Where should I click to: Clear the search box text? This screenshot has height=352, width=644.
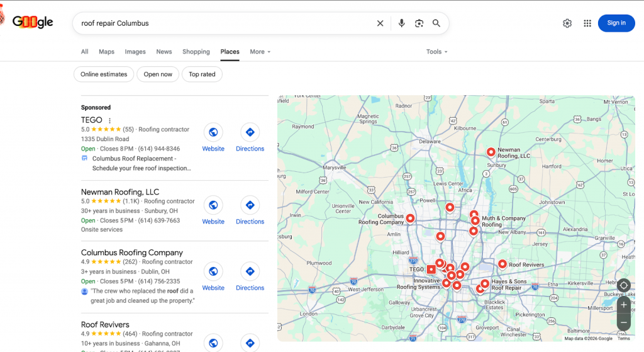[380, 23]
